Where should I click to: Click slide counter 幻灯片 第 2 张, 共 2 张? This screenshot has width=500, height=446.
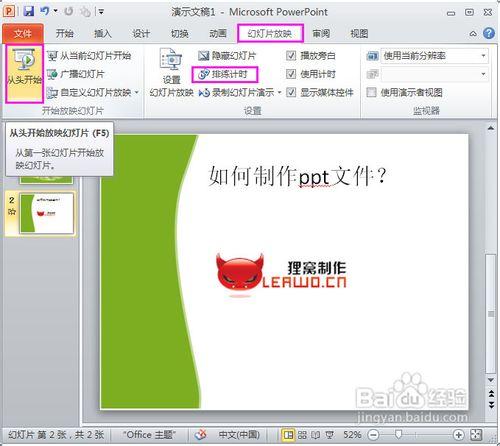click(56, 435)
